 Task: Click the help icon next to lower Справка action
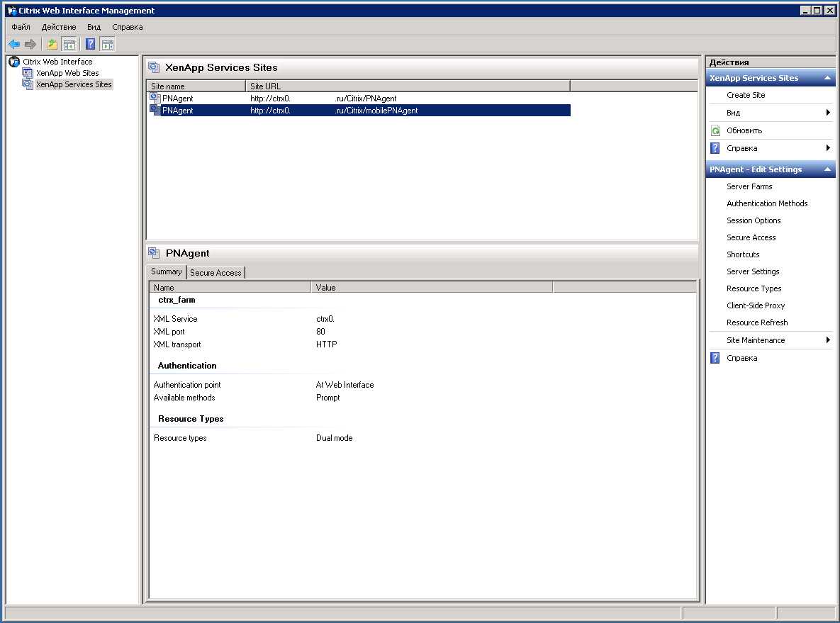[x=715, y=358]
